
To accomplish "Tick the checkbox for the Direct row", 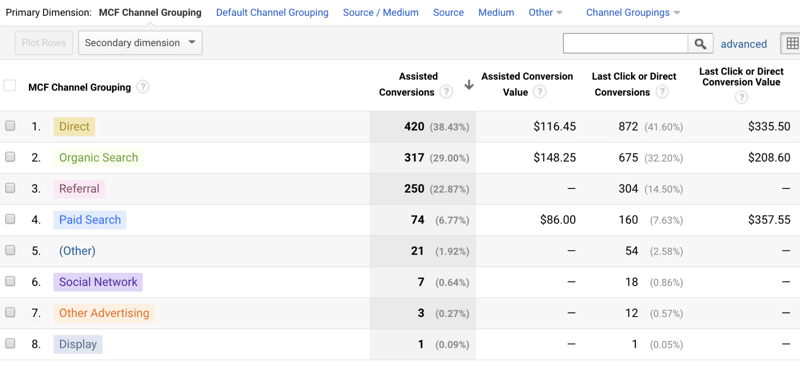I will (10, 126).
